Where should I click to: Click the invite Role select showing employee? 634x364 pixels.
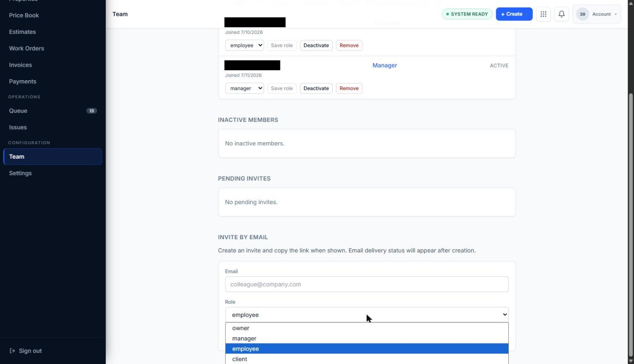click(x=367, y=315)
